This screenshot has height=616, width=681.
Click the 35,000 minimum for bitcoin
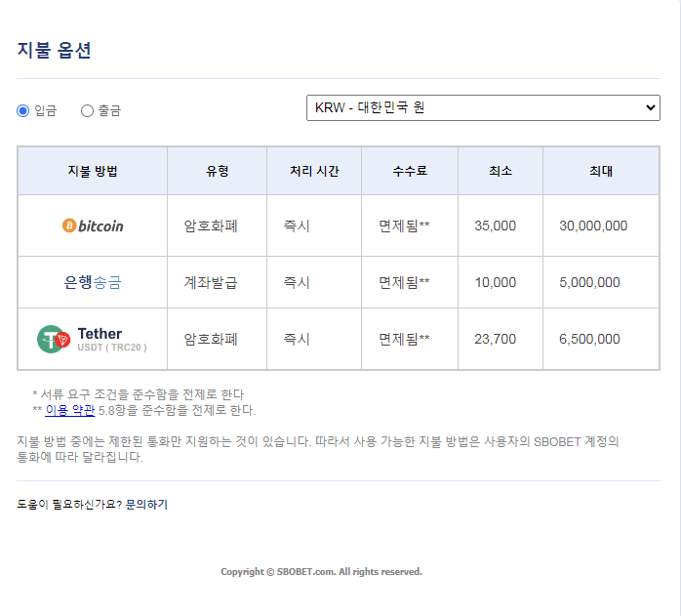pos(495,226)
